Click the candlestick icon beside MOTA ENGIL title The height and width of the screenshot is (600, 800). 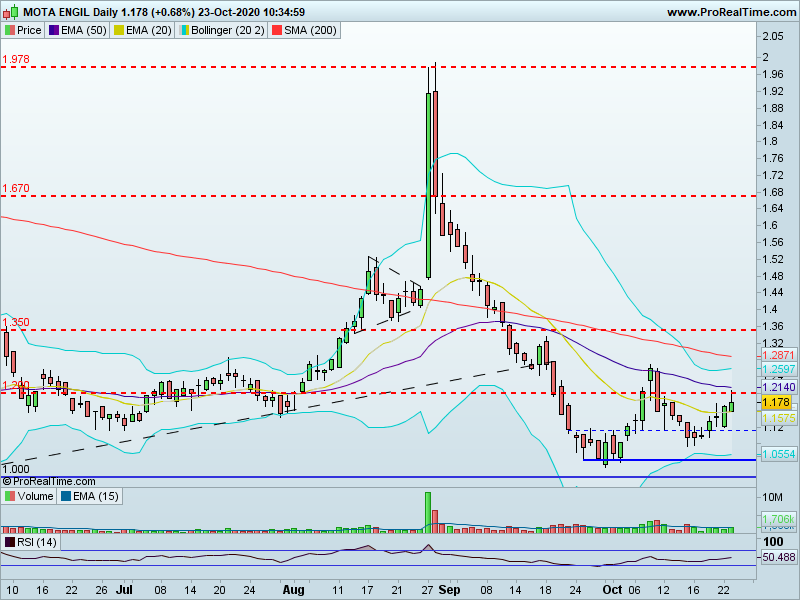(11, 11)
